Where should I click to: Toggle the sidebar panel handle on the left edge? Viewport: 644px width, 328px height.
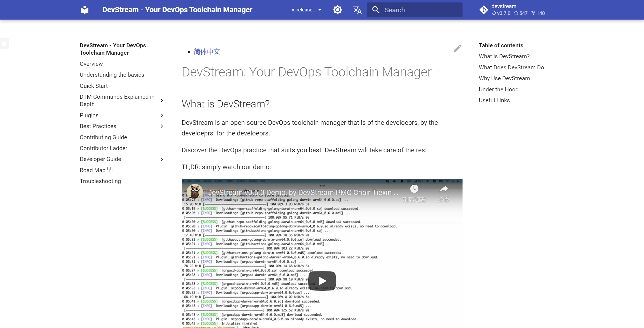pos(4,43)
